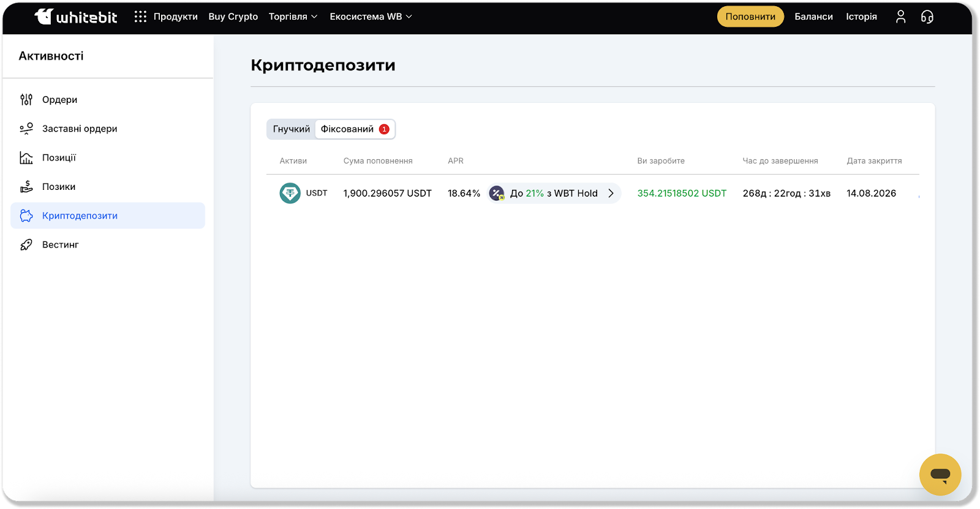Select the Фіксований tab
The height and width of the screenshot is (509, 980).
[x=347, y=129]
